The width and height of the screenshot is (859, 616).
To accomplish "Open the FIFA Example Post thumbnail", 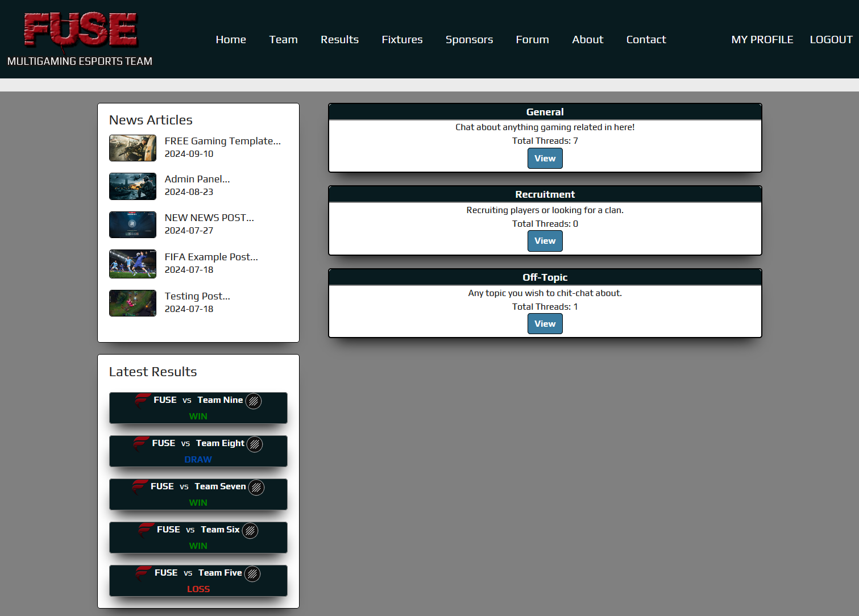I will coord(132,264).
